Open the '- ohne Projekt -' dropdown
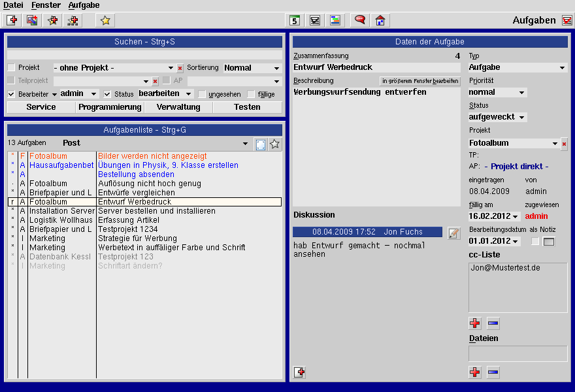The image size is (575, 392). click(x=114, y=68)
